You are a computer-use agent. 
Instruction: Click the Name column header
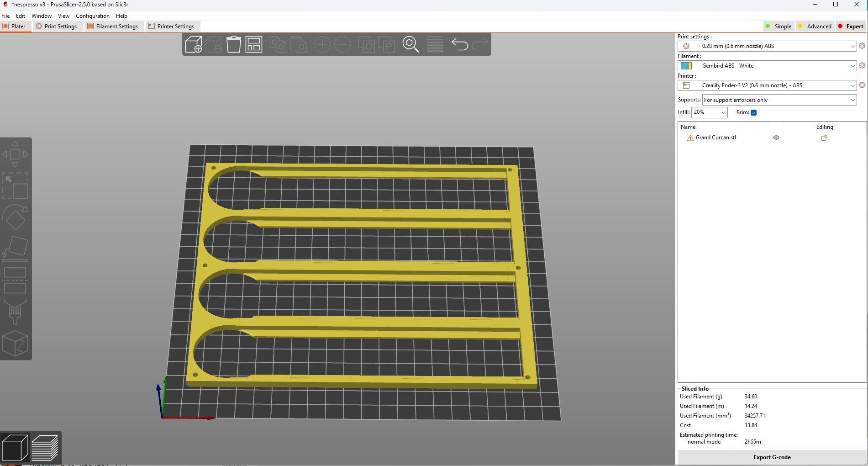[688, 127]
